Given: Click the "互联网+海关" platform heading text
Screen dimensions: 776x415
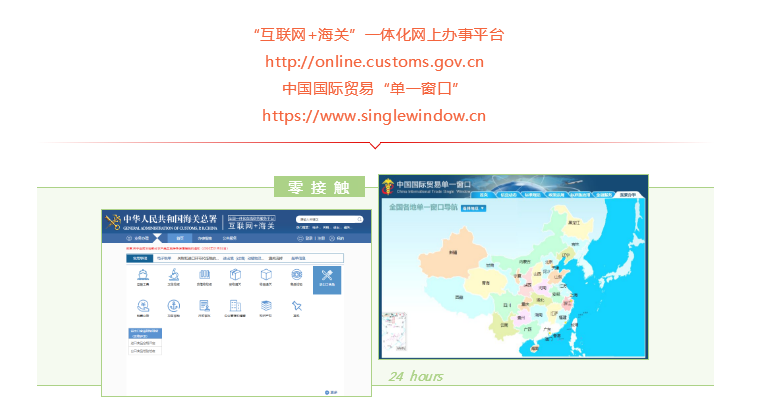Looking at the screenshot, I should [379, 35].
